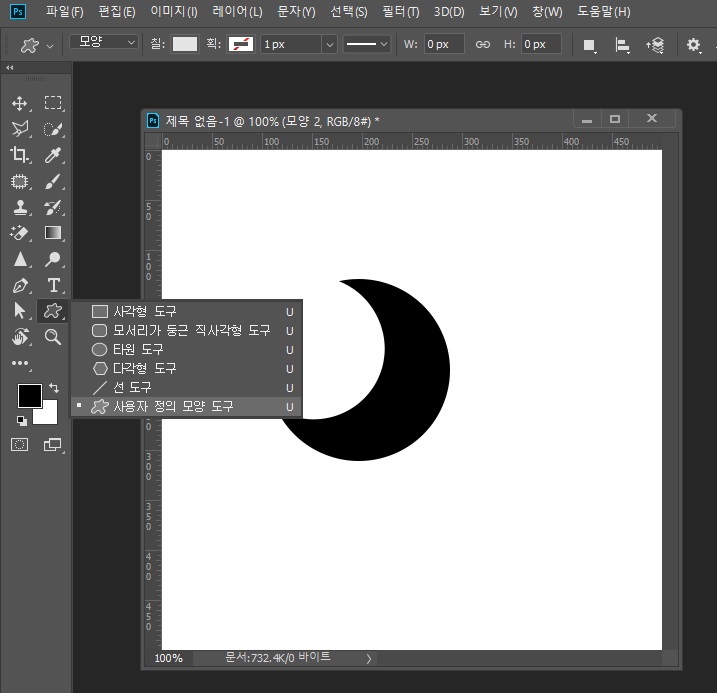Select the Sharpen triangle tool
The width and height of the screenshot is (717, 693).
click(x=19, y=259)
